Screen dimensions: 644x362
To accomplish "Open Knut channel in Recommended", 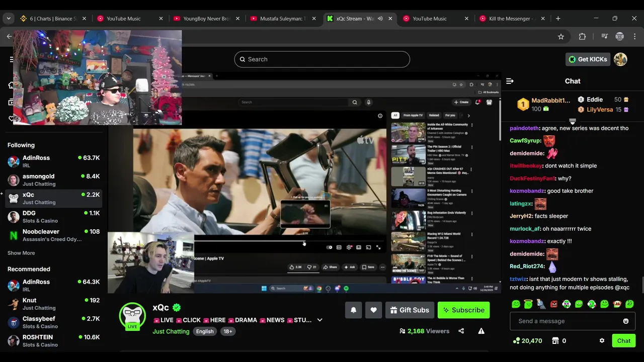I will click(54, 304).
